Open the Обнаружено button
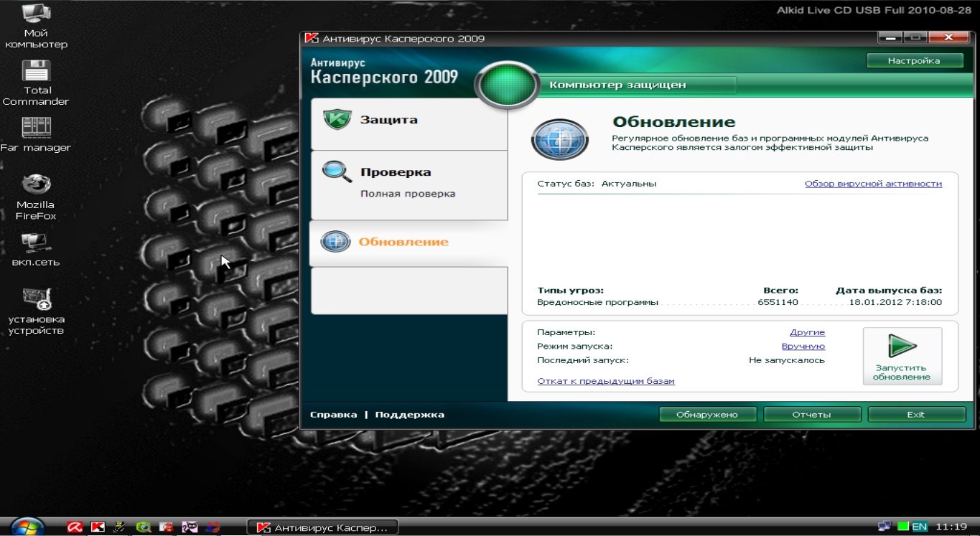 coord(707,415)
